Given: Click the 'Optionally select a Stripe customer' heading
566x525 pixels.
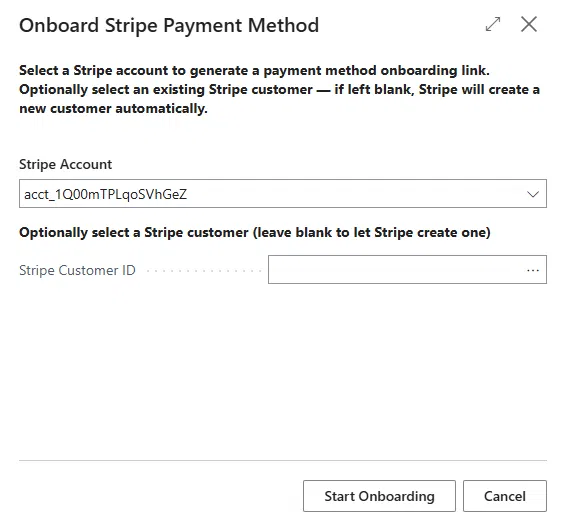Looking at the screenshot, I should tap(255, 232).
